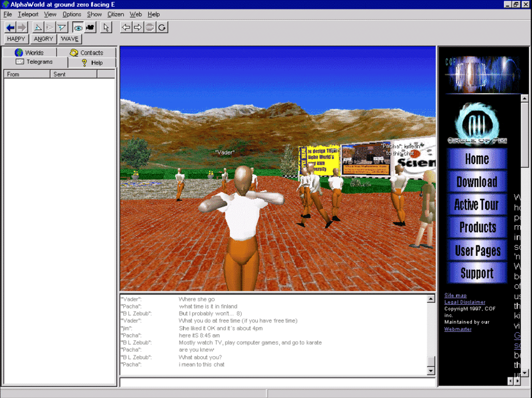Click the look up view icon
This screenshot has width=532, height=398.
tap(38, 28)
